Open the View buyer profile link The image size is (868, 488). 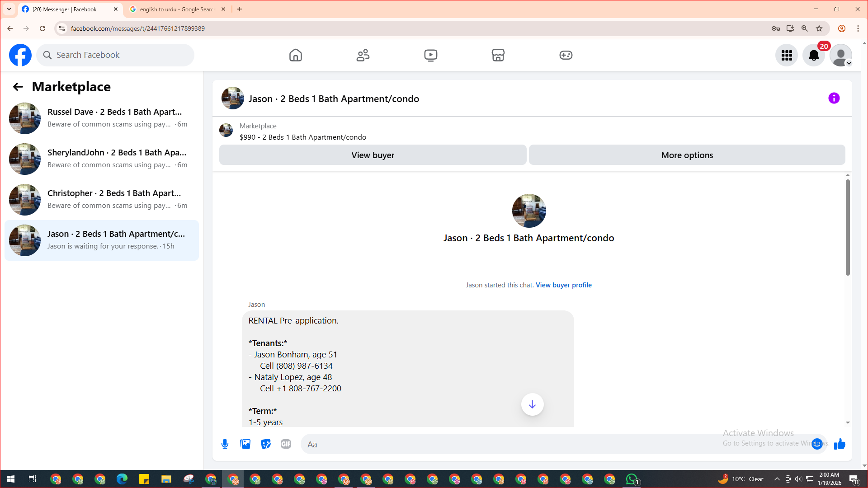tap(564, 285)
